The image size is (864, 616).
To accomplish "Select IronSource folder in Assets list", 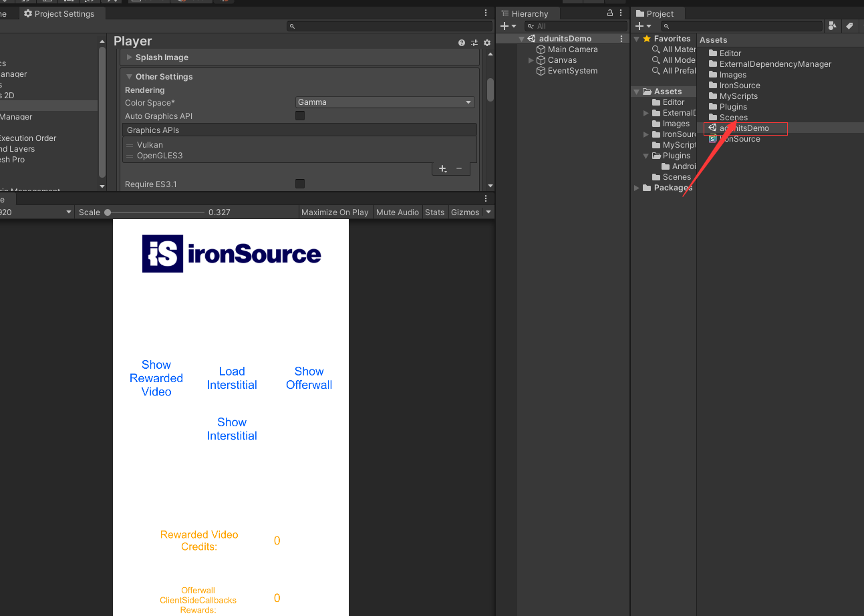I will pyautogui.click(x=734, y=86).
